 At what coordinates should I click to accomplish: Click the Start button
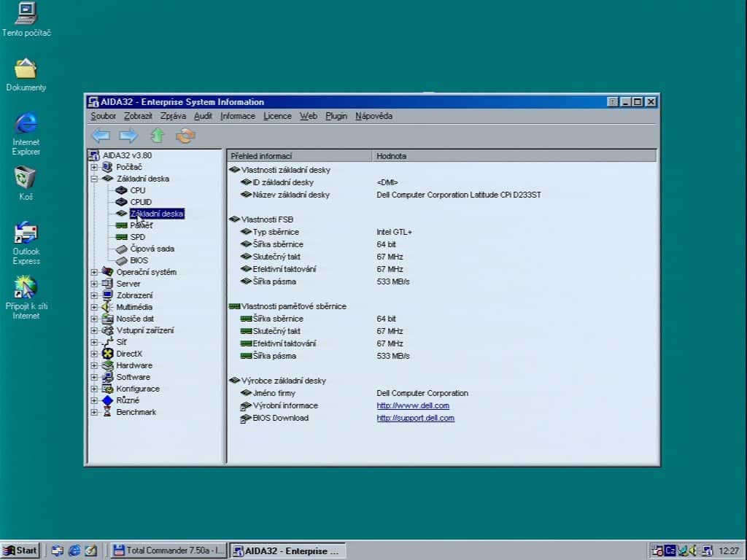pyautogui.click(x=20, y=551)
